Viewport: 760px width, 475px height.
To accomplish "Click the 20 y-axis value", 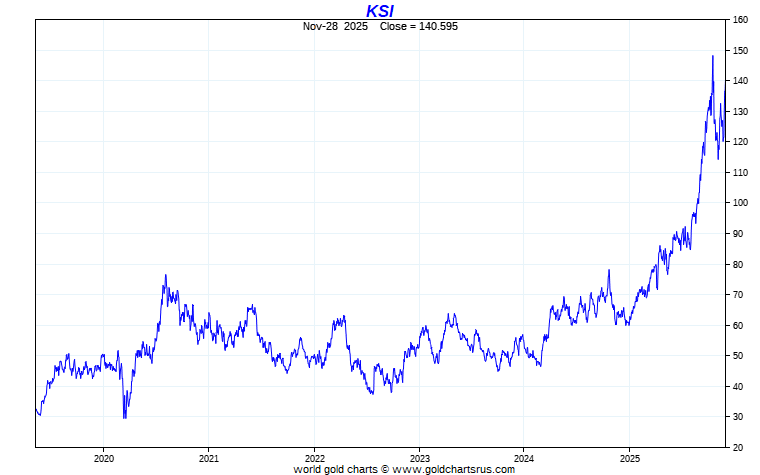I will [x=738, y=448].
